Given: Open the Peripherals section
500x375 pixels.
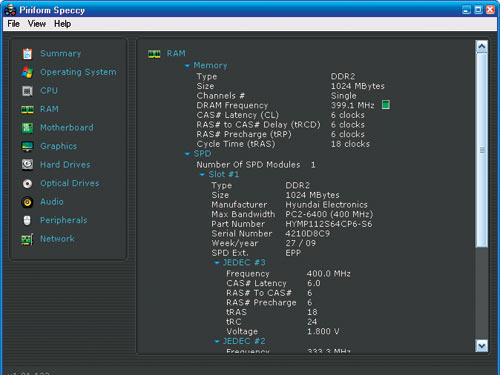Looking at the screenshot, I should (64, 220).
